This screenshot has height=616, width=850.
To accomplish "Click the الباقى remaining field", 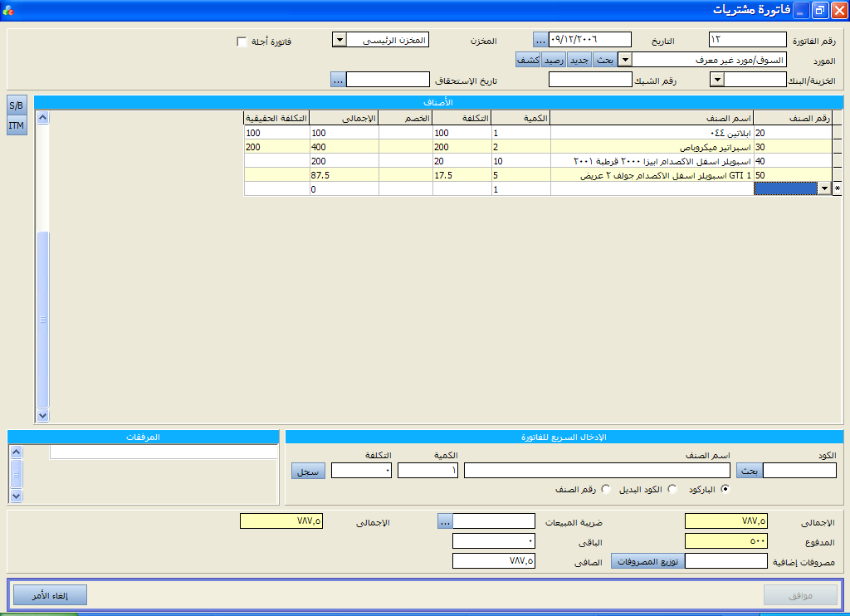I will 494,541.
